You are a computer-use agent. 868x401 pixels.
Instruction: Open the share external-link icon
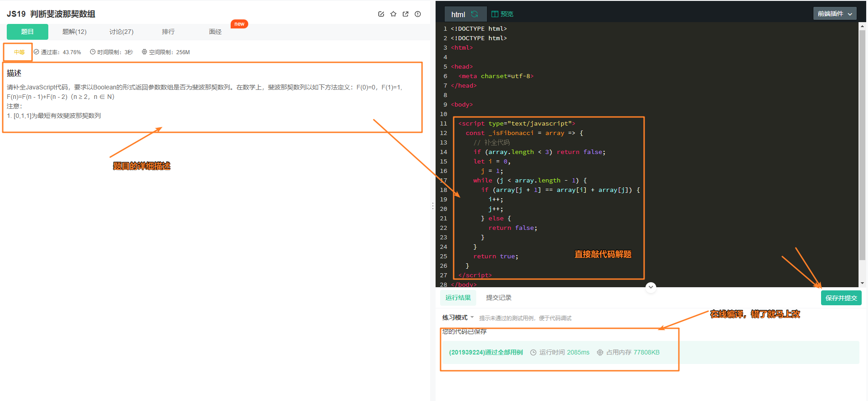(405, 14)
